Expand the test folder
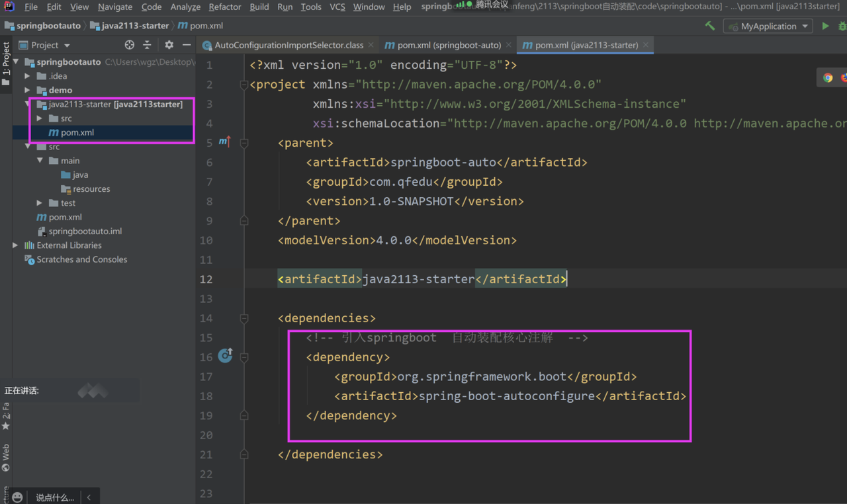 (x=40, y=203)
